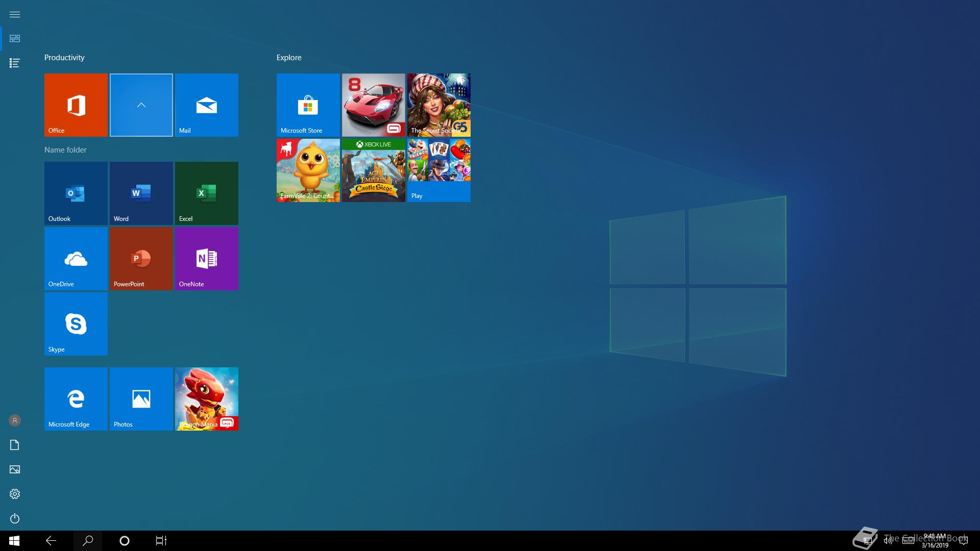Launch Cortana from the taskbar
The image size is (980, 551).
tap(125, 541)
